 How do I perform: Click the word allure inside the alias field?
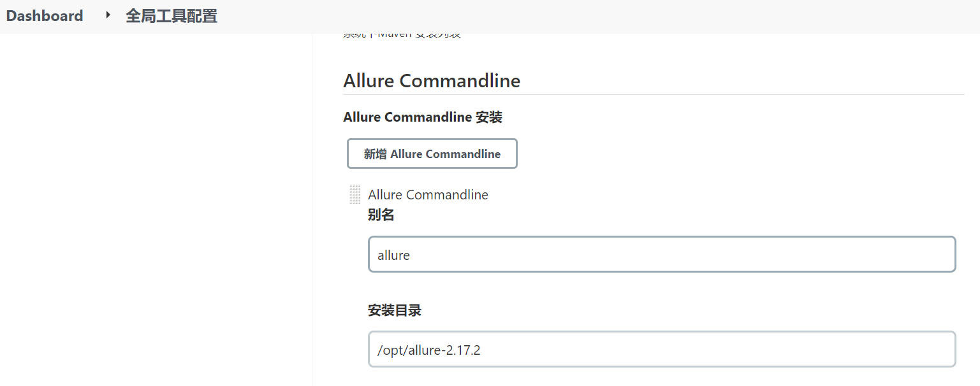click(x=393, y=255)
